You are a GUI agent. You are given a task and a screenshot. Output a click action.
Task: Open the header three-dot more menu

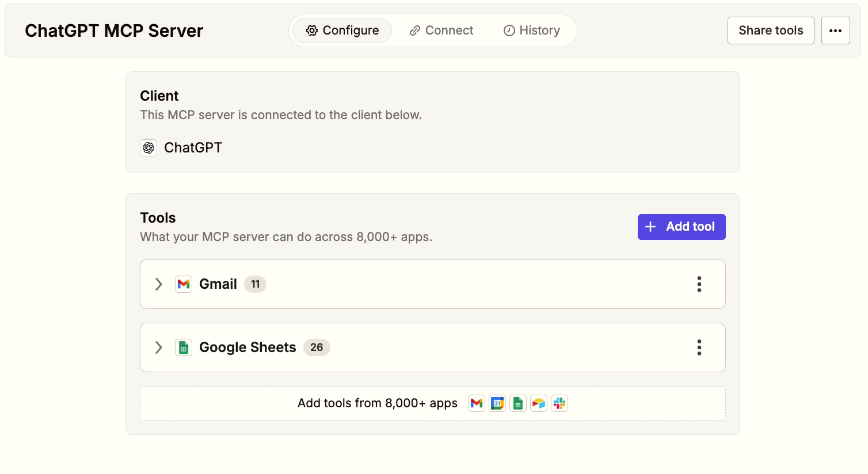click(x=836, y=30)
